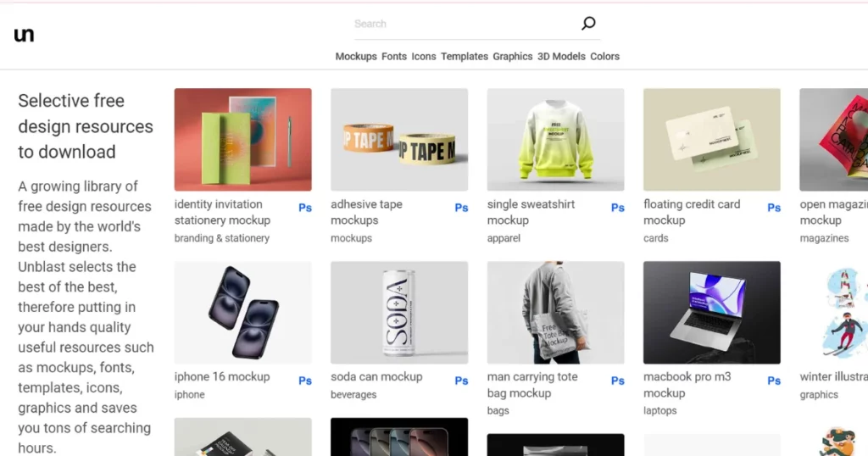Open floating credit card mockup thumbnail
868x456 pixels.
(x=712, y=140)
